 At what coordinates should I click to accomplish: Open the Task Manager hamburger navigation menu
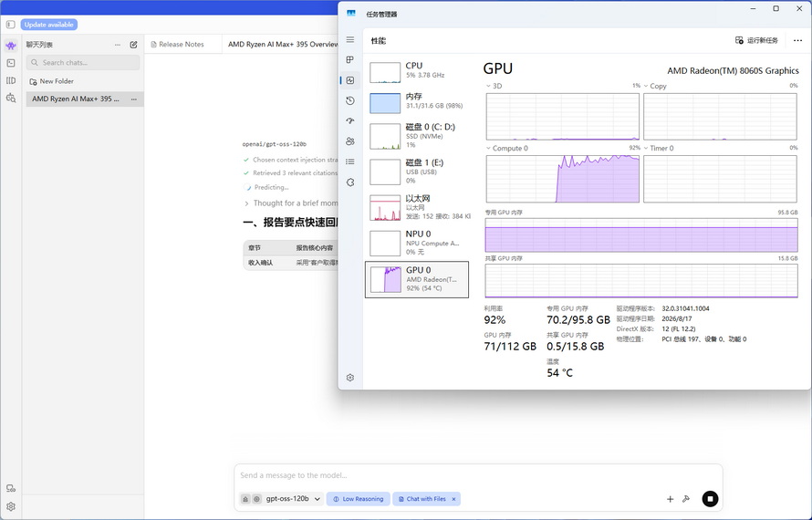pyautogui.click(x=350, y=39)
